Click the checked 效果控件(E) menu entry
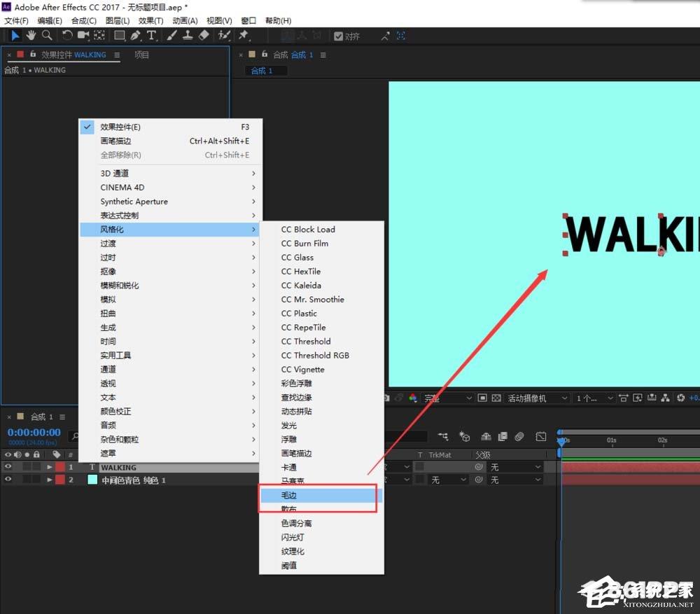The width and height of the screenshot is (700, 614). click(171, 127)
